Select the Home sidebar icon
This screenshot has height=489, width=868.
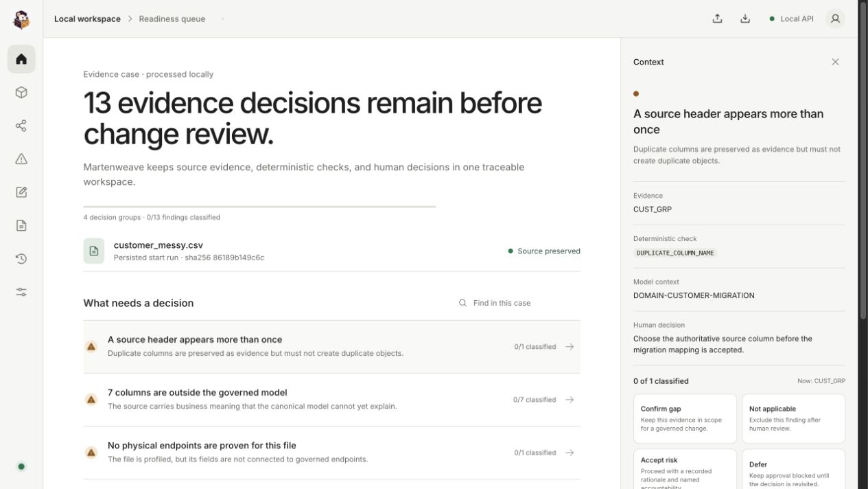click(x=21, y=59)
